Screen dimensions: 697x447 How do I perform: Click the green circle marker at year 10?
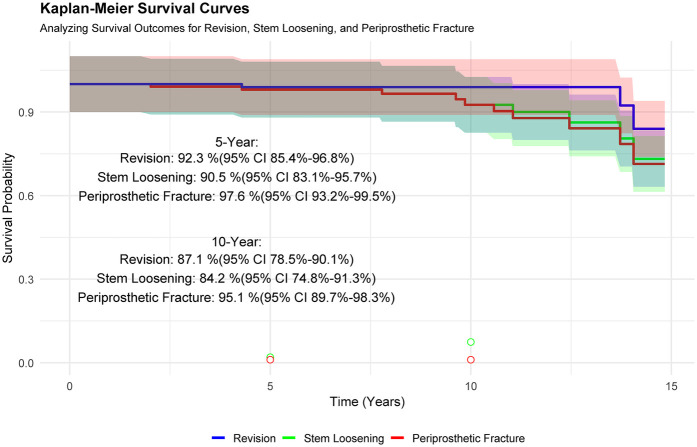pyautogui.click(x=471, y=342)
